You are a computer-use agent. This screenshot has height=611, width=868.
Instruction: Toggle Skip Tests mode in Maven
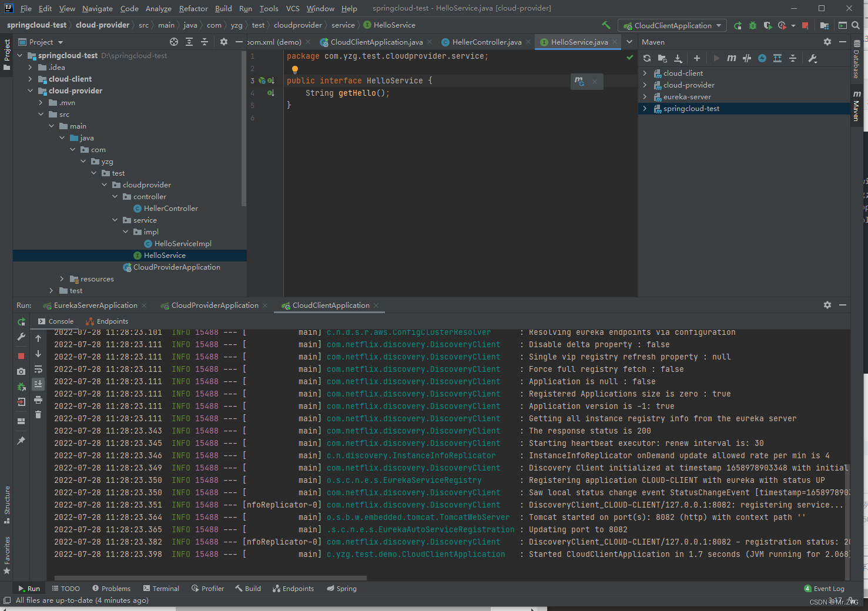point(762,58)
